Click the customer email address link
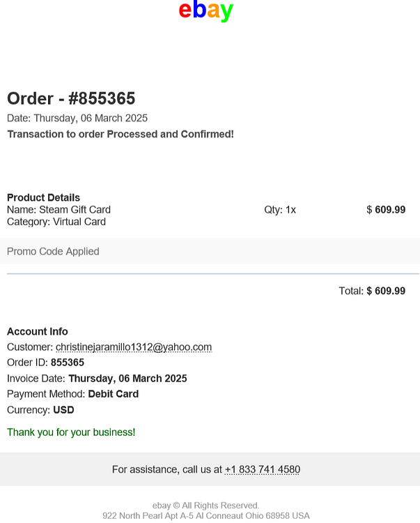This screenshot has width=420, height=523. pos(134,347)
